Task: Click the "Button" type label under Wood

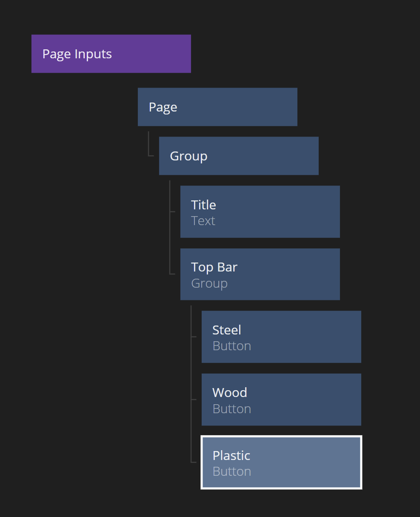Action: (231, 409)
